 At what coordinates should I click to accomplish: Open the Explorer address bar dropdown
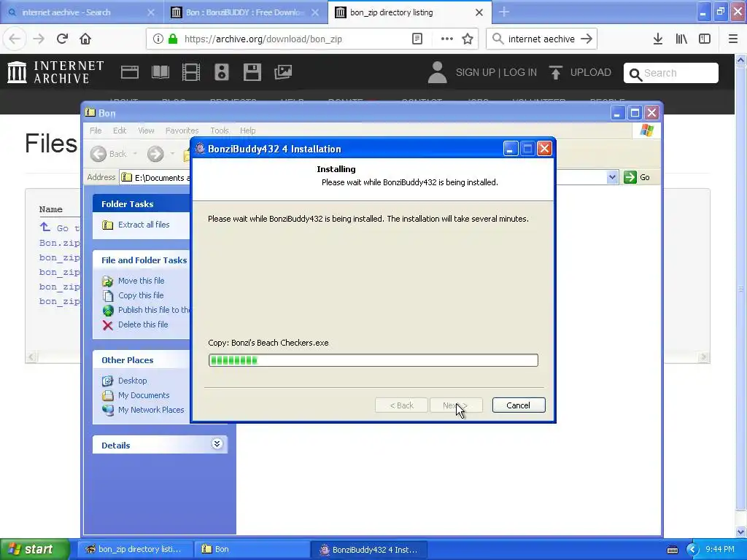pos(612,178)
